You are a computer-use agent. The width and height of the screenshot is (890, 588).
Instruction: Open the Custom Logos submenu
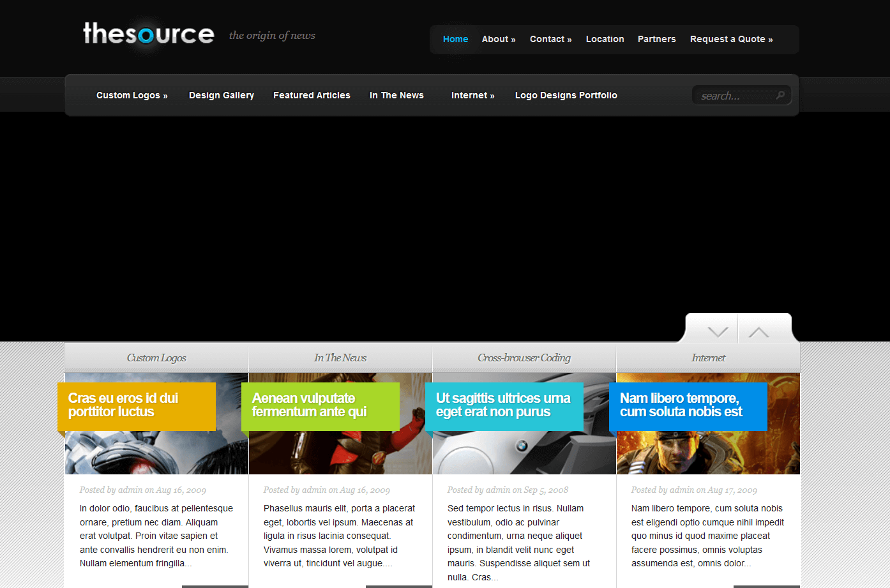[x=131, y=94]
